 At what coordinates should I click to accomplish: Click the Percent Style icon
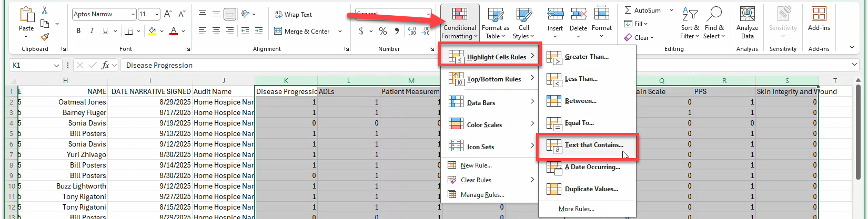pos(383,32)
